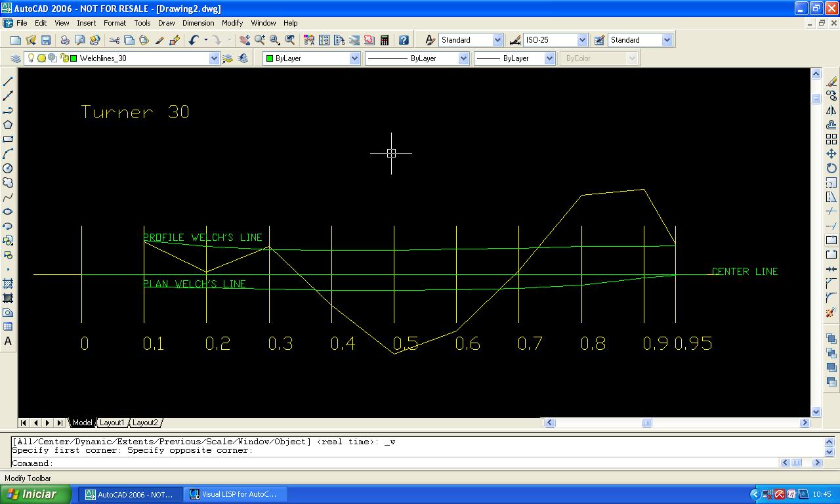Open the Properties palette icon
This screenshot has height=504, width=840.
309,40
